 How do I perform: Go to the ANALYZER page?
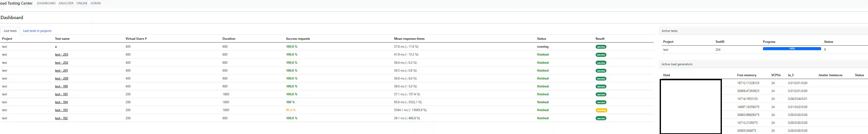[66, 3]
